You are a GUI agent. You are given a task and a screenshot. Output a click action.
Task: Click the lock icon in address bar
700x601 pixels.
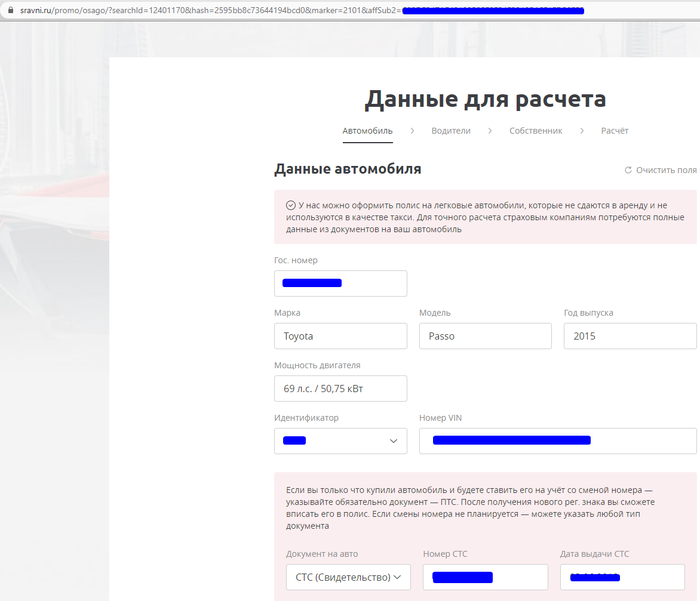pyautogui.click(x=9, y=9)
